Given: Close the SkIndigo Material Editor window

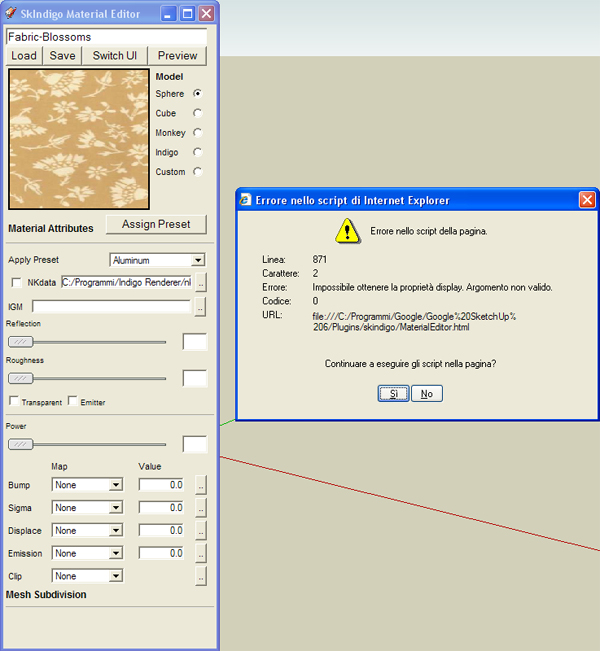Looking at the screenshot, I should coord(206,14).
